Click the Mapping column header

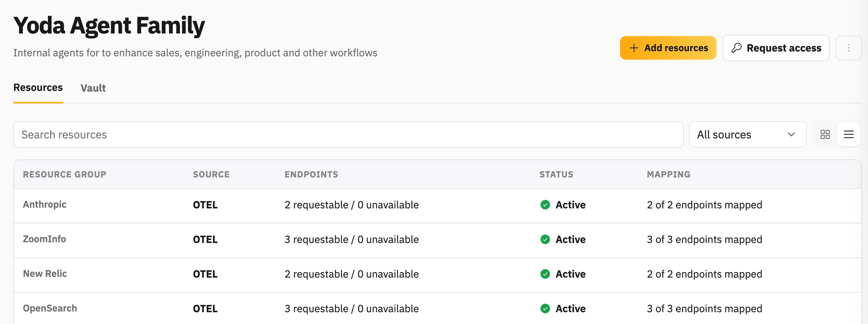[669, 175]
